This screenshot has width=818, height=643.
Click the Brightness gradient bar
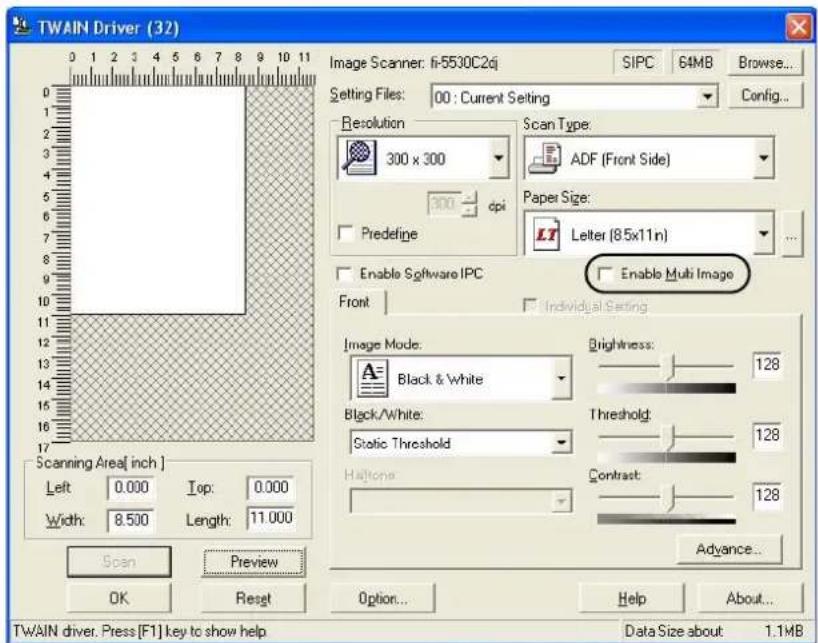(x=666, y=388)
